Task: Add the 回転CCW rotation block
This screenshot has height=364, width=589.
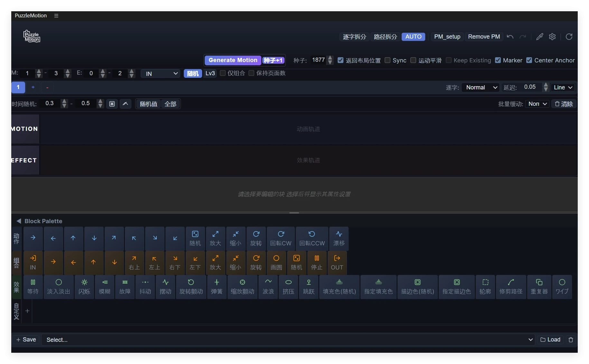Action: click(312, 239)
